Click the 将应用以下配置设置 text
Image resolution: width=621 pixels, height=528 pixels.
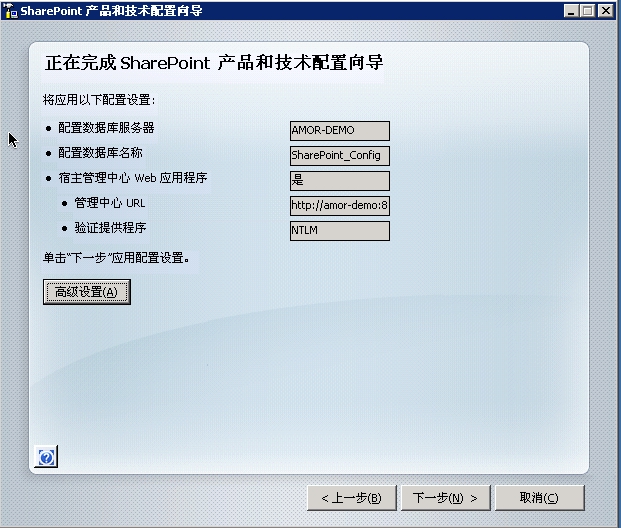tap(99, 100)
